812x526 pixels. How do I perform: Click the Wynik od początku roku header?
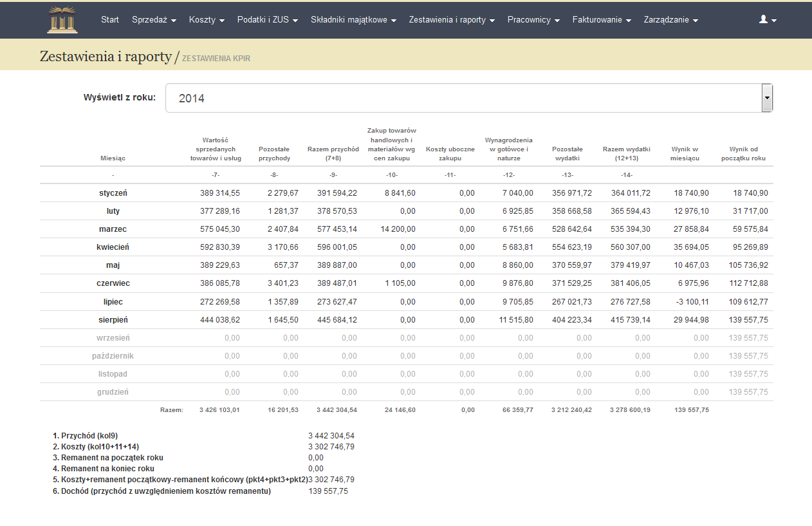(x=744, y=153)
